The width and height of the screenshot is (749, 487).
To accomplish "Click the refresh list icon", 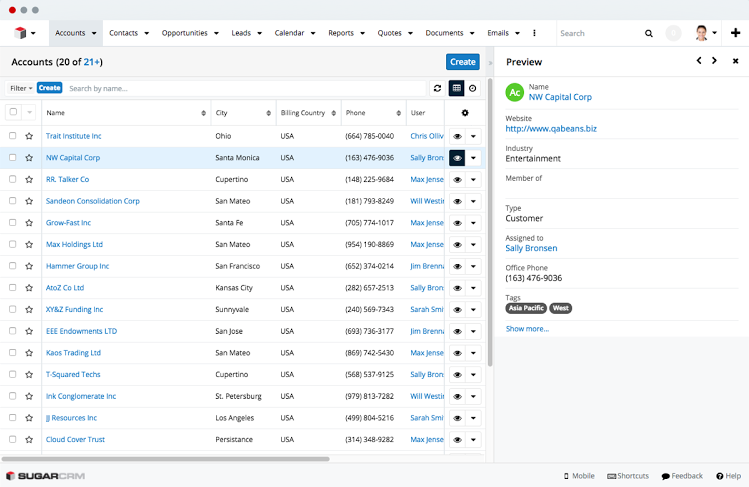I will click(437, 88).
